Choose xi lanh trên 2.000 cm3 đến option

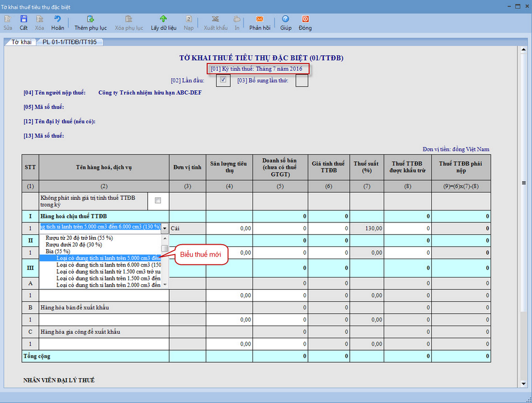pyautogui.click(x=109, y=285)
